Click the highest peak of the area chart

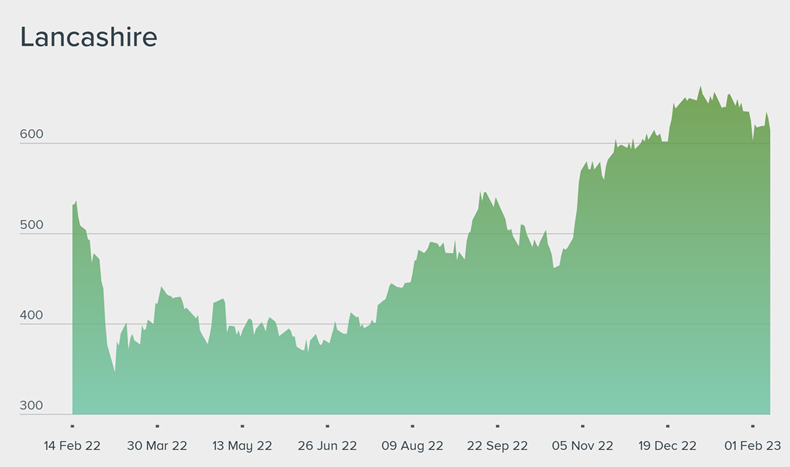click(x=700, y=88)
